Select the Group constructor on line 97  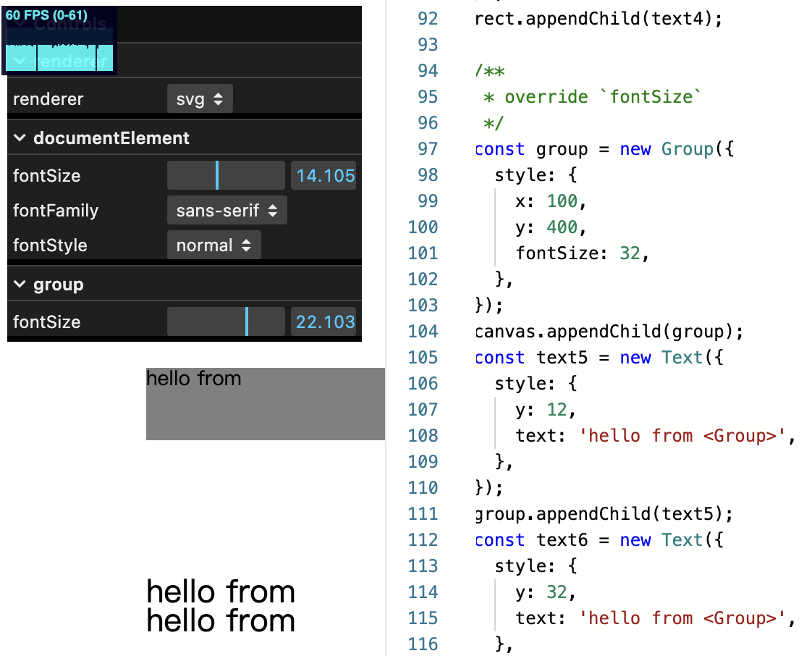point(687,148)
